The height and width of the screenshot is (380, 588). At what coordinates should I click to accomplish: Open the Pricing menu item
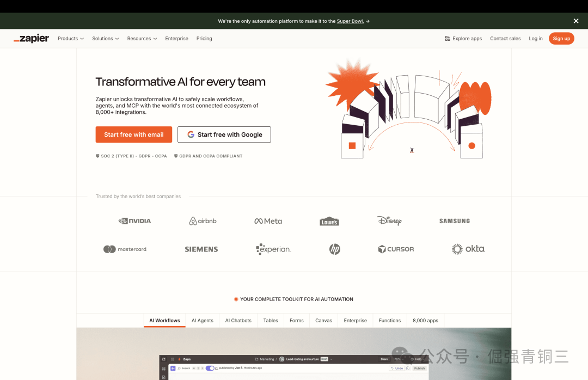click(204, 38)
